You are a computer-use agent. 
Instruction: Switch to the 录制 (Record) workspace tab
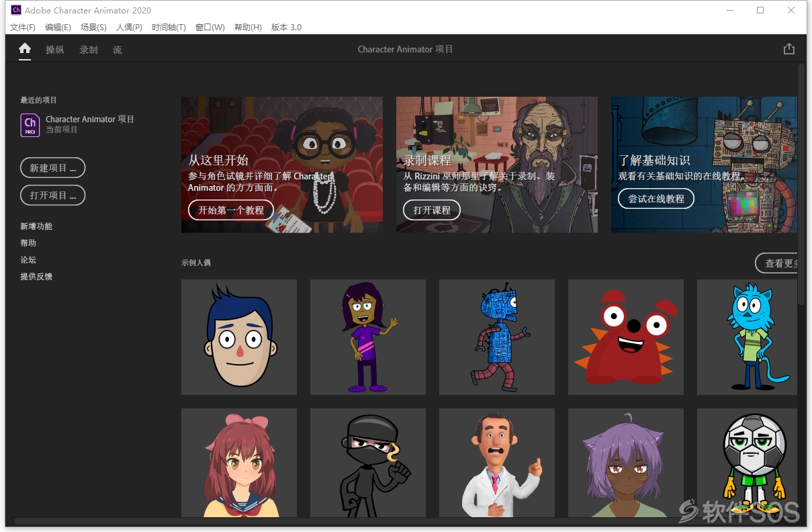point(89,50)
